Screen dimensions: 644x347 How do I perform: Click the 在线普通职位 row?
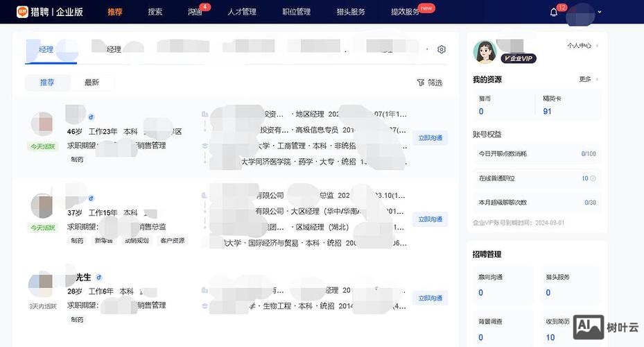[537, 178]
